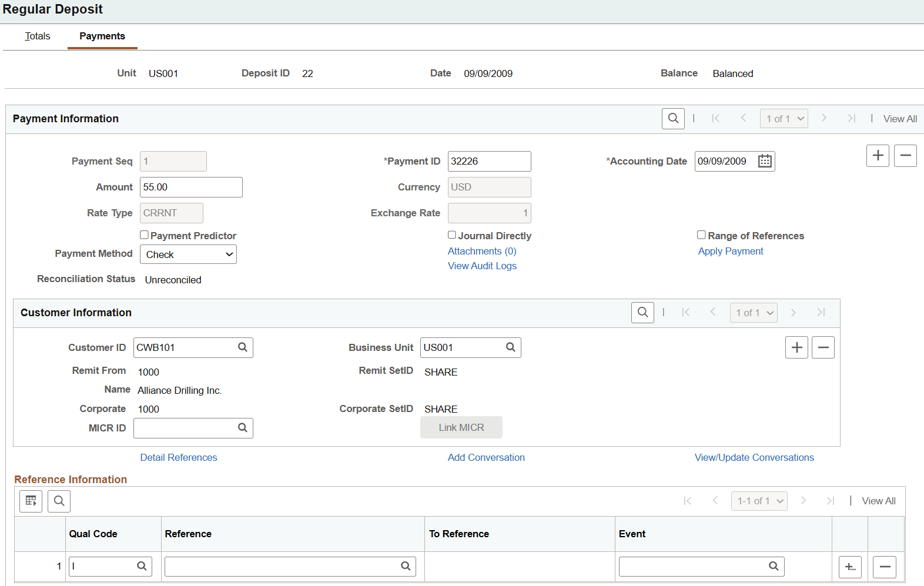Tick the Range of References checkbox
924x586 pixels.
point(701,235)
